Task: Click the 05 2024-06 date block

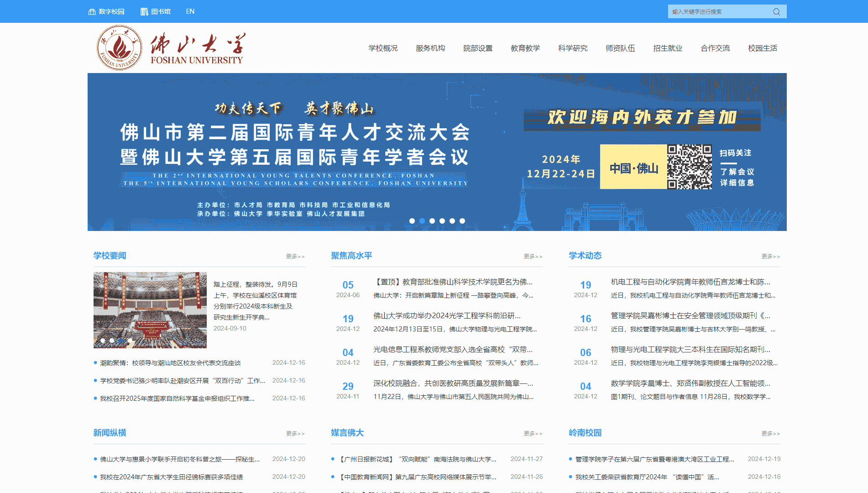Action: (x=348, y=289)
